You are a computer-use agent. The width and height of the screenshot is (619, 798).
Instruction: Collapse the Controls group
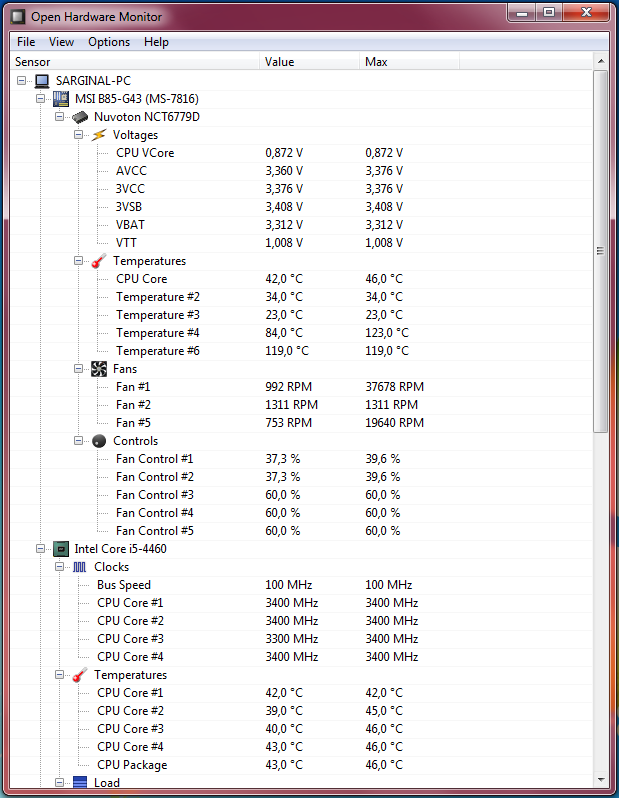coord(78,440)
